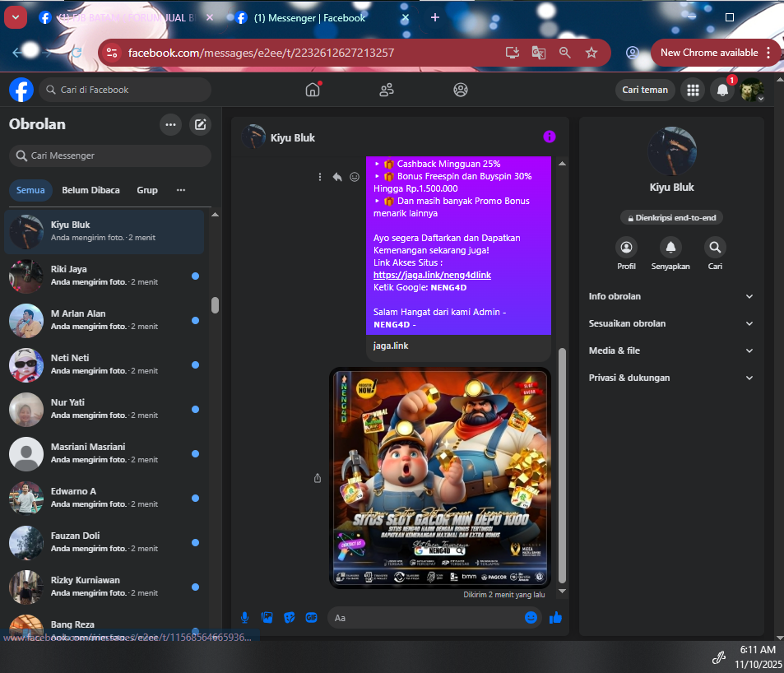Screen dimensions: 784x673
Task: Select the Belum Dibaca filter tab
Action: (x=90, y=190)
